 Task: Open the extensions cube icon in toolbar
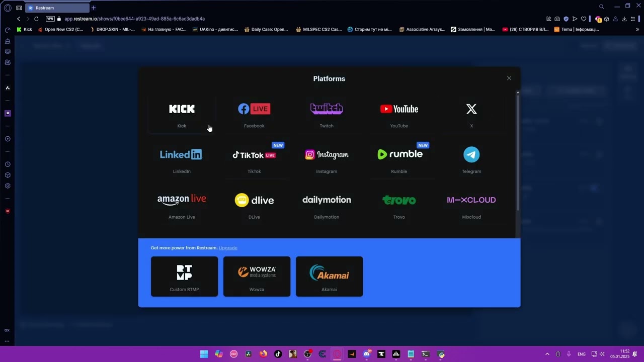[607, 19]
